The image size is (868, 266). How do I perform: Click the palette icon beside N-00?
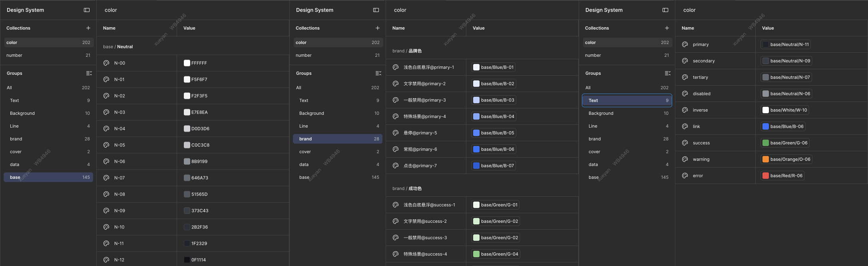[x=106, y=63]
